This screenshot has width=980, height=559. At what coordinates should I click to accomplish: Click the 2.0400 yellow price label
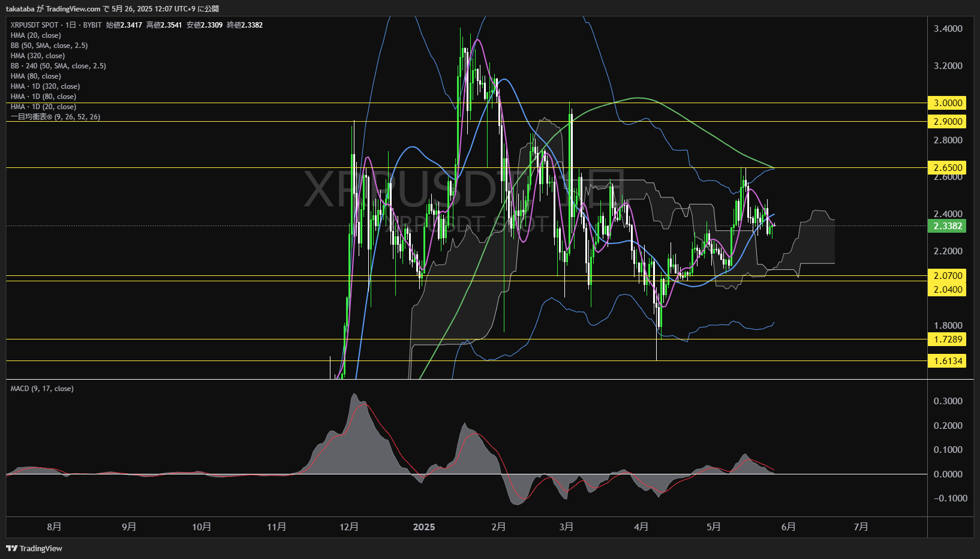point(947,290)
